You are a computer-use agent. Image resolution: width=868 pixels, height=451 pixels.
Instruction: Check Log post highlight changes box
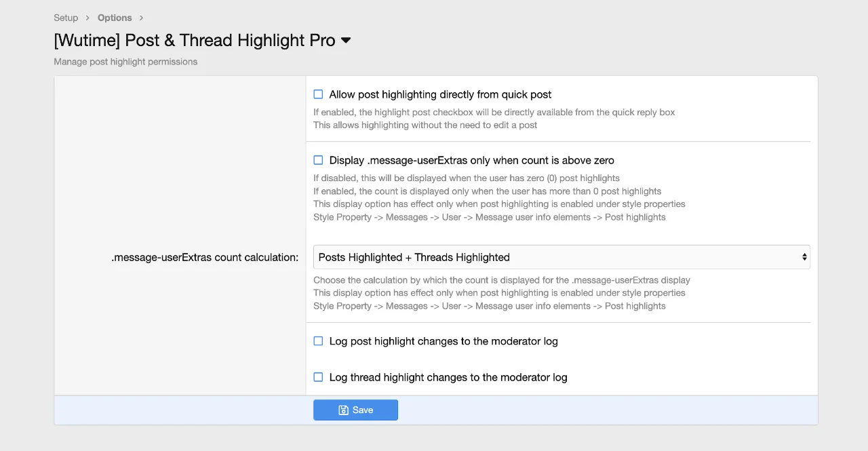[x=318, y=341]
